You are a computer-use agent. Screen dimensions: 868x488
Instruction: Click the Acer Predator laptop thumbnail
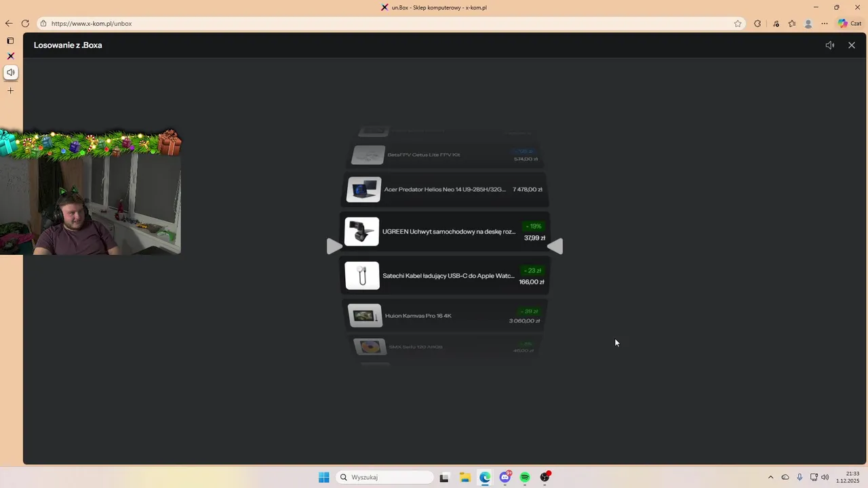click(363, 190)
